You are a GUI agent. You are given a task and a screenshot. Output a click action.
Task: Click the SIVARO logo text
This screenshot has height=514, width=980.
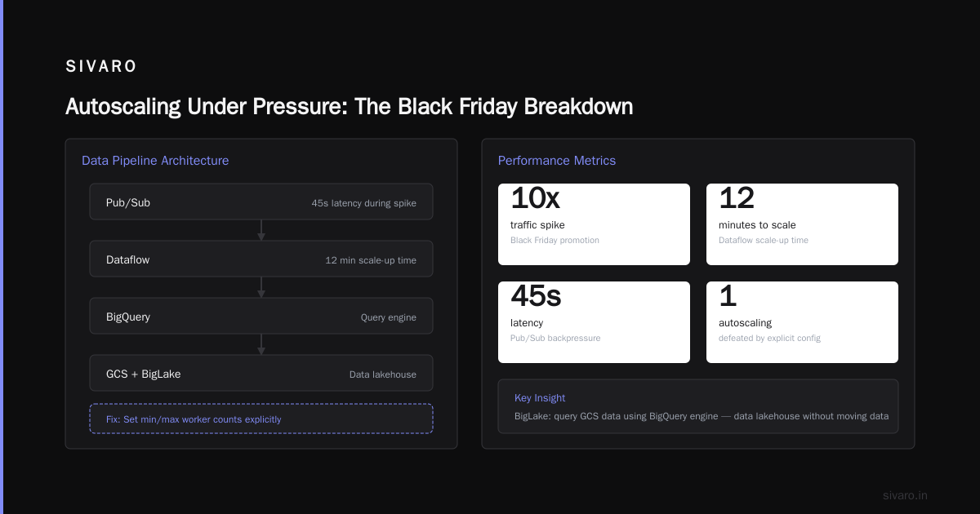pos(101,67)
